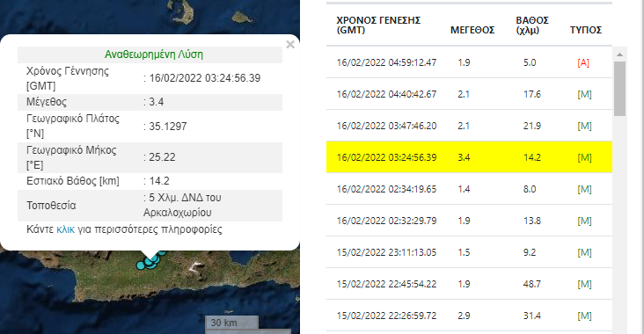Viewport: 644px width, 334px height.
Task: Close the earthquake info popup
Action: tap(290, 44)
